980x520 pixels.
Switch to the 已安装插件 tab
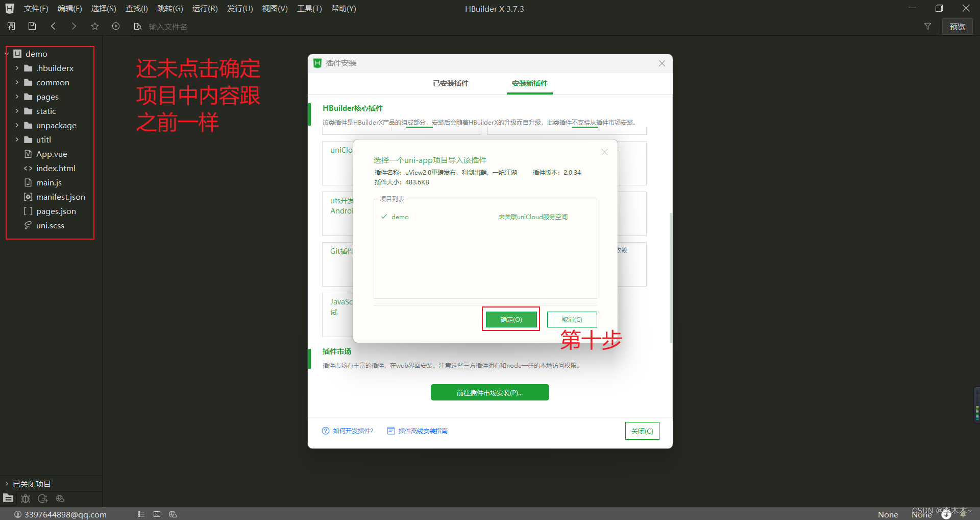pyautogui.click(x=451, y=83)
